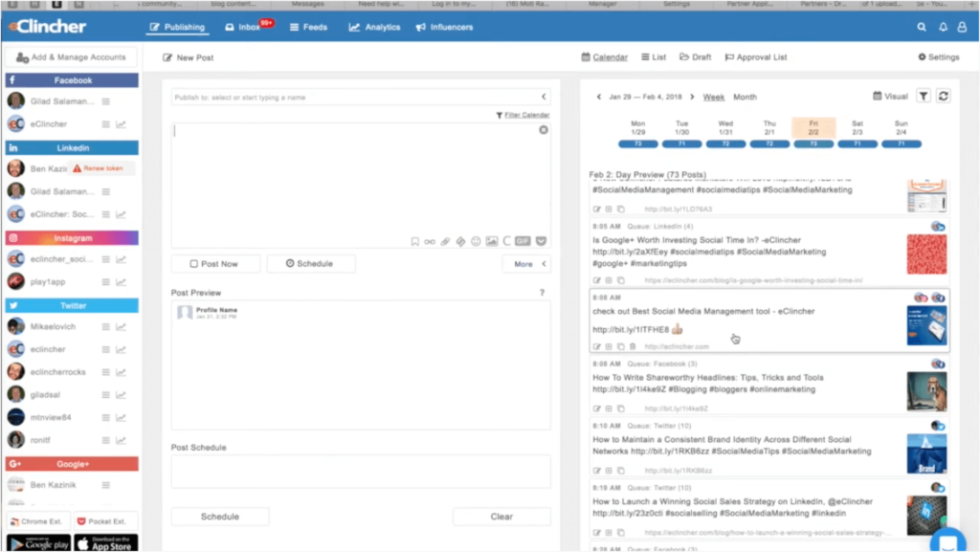This screenshot has width=980, height=552.
Task: Delete the 8:08 AM eClincher tool post
Action: point(633,346)
